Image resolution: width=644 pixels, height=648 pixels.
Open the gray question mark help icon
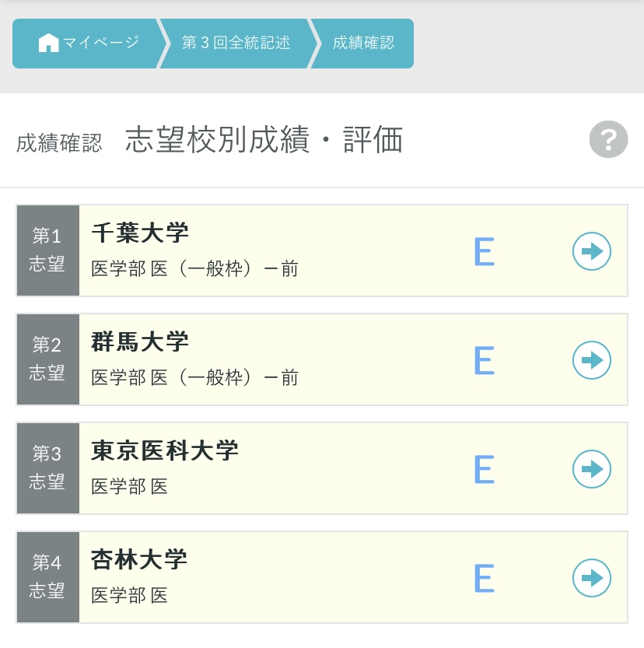(x=608, y=140)
